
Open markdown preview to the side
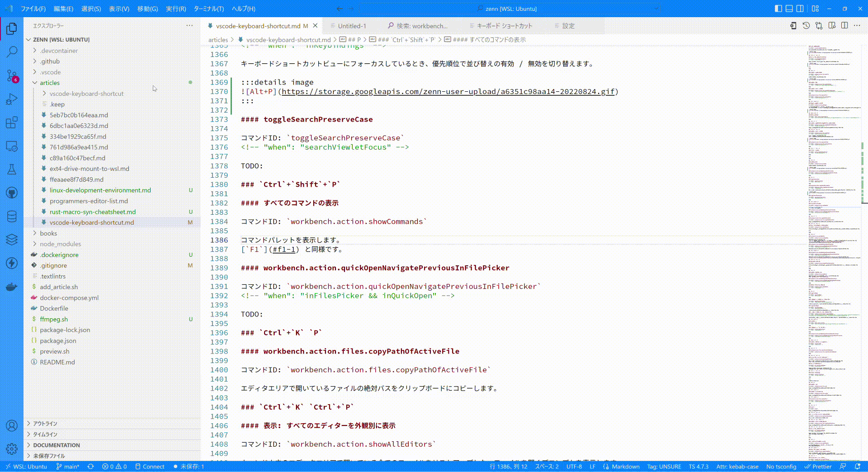[832, 26]
